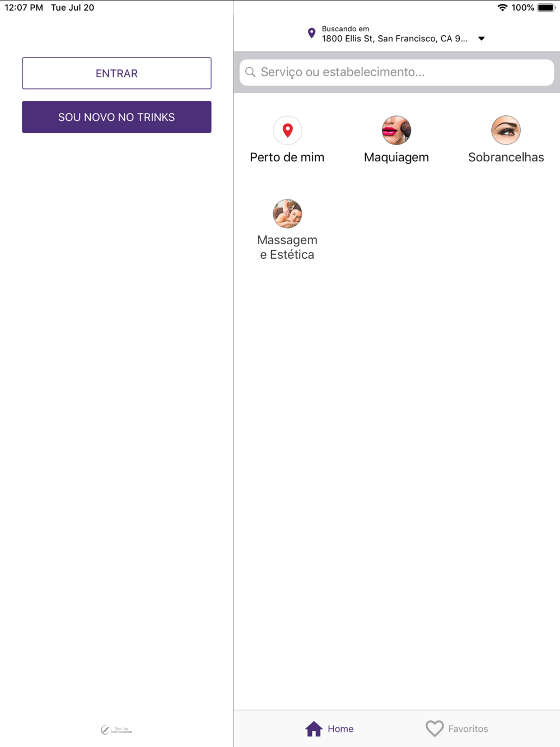Image resolution: width=560 pixels, height=747 pixels.
Task: Tap the Buscando em label
Action: pyautogui.click(x=345, y=29)
